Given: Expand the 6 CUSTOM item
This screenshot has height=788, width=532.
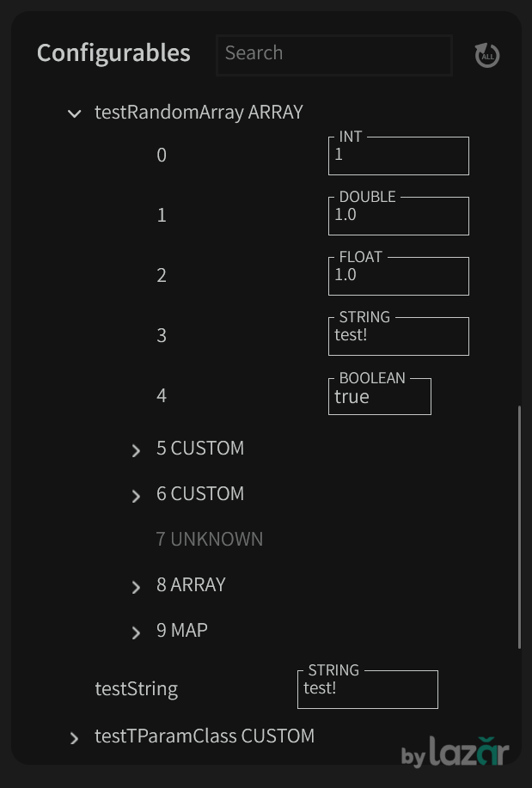Looking at the screenshot, I should click(x=136, y=496).
